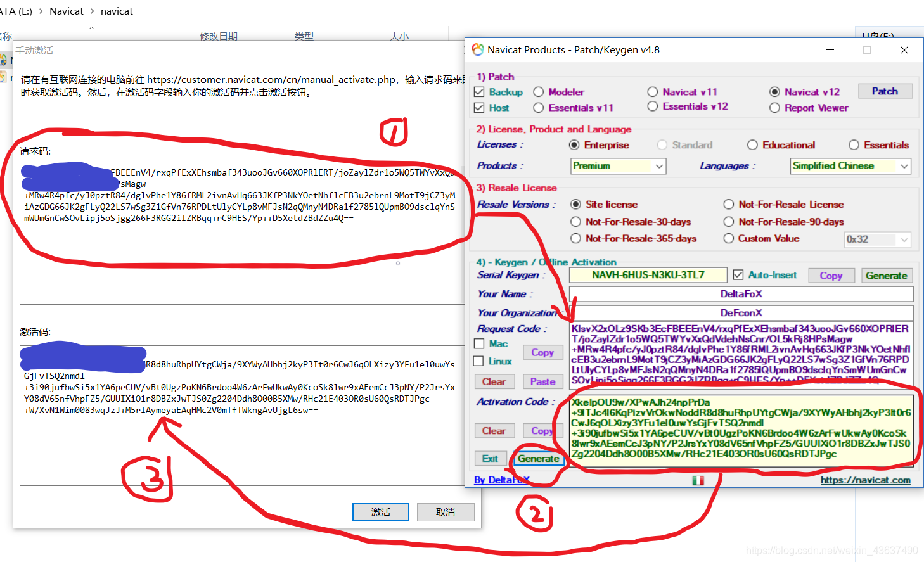Click the Exit button

pyautogui.click(x=491, y=458)
